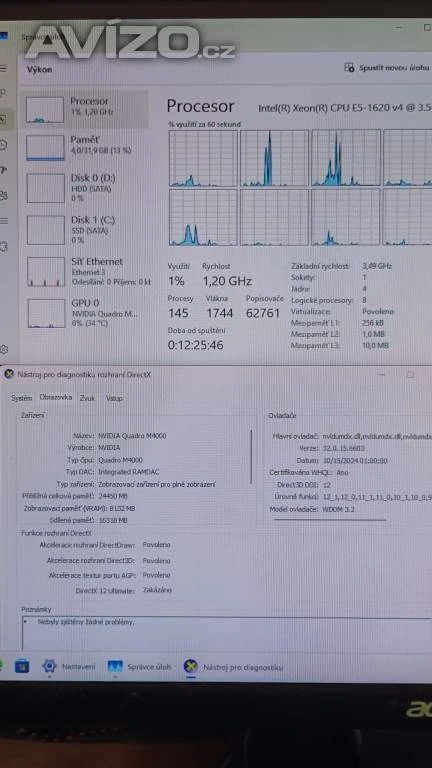Click the Ovladače panel horizontal scrollbar
Screen dimensions: 432x768
coord(330,520)
